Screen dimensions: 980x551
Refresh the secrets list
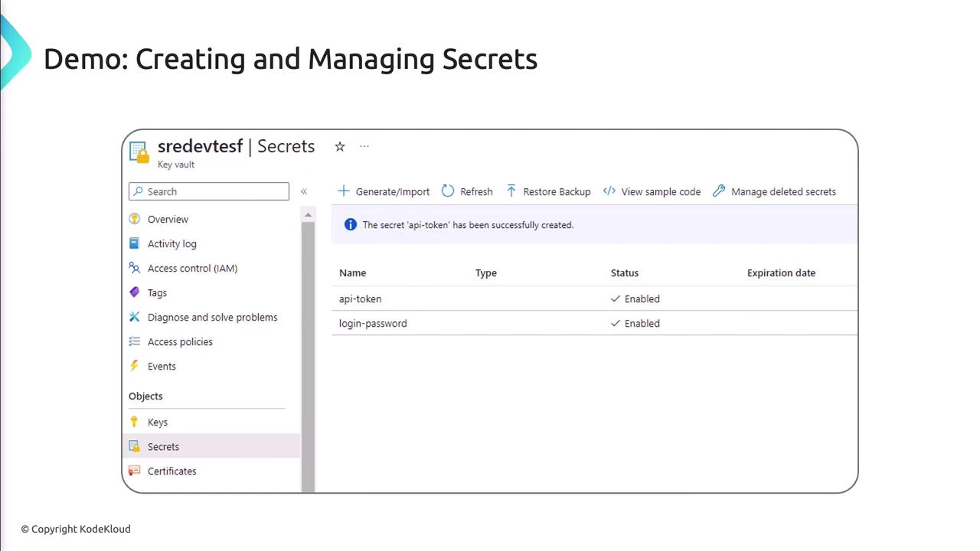[467, 191]
